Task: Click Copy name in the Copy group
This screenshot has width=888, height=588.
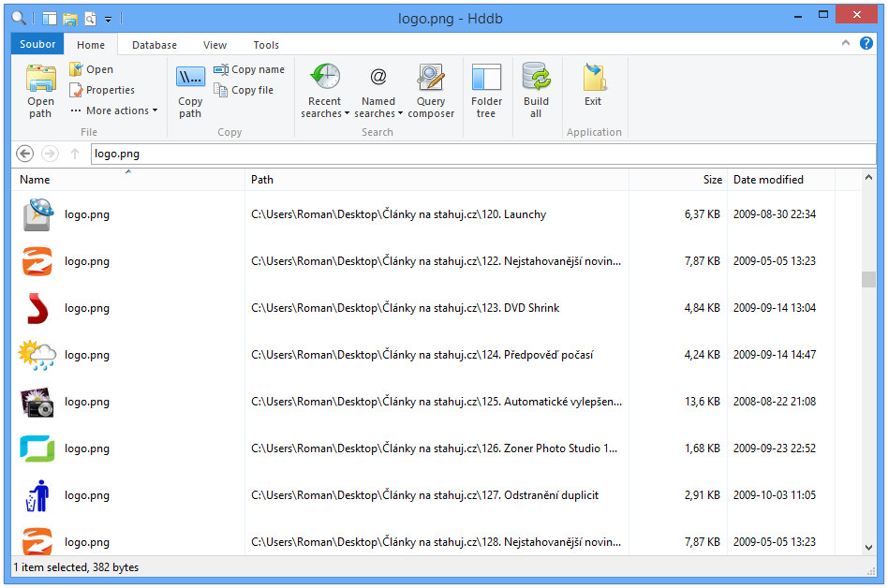Action: pyautogui.click(x=249, y=69)
